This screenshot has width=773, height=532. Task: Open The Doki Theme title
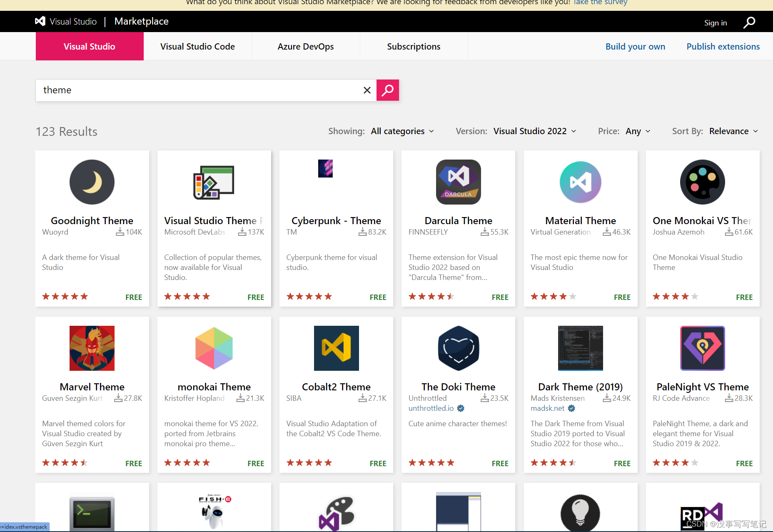pos(459,387)
